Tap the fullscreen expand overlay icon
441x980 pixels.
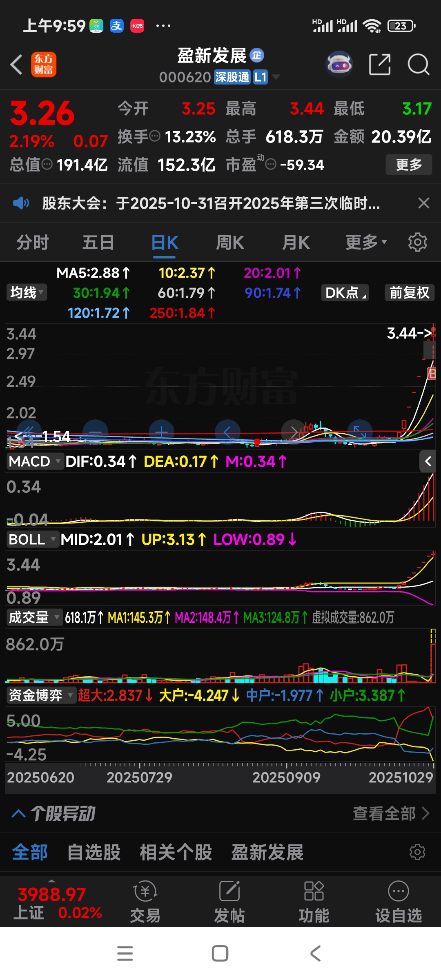(360, 432)
